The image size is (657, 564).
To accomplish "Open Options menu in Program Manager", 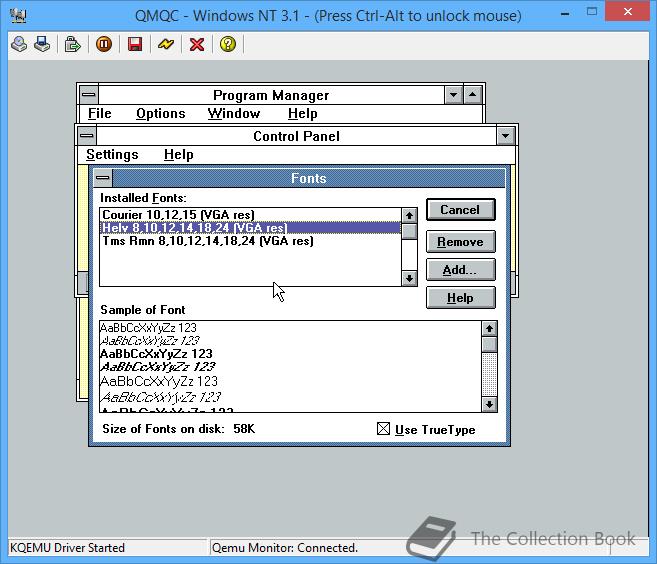I will (161, 114).
